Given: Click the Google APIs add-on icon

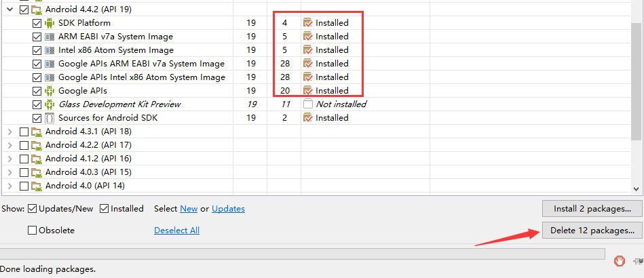Looking at the screenshot, I should point(50,91).
